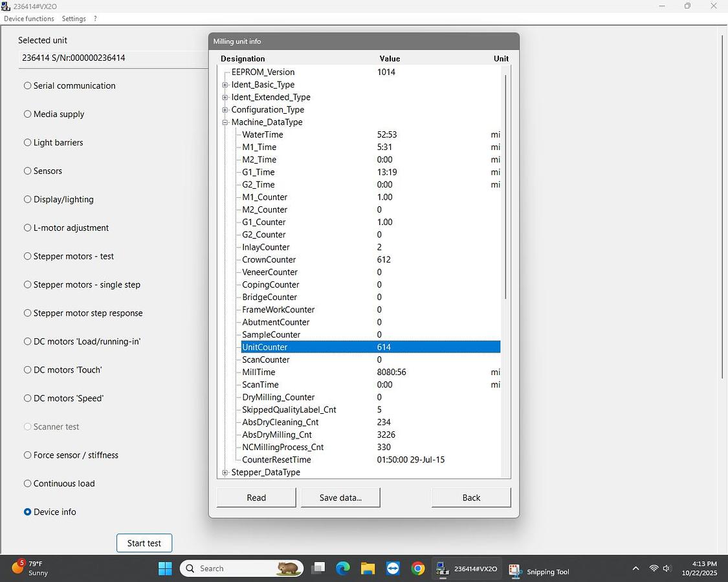The width and height of the screenshot is (728, 582).
Task: Open Microsoft Edge from the taskbar
Action: point(342,568)
